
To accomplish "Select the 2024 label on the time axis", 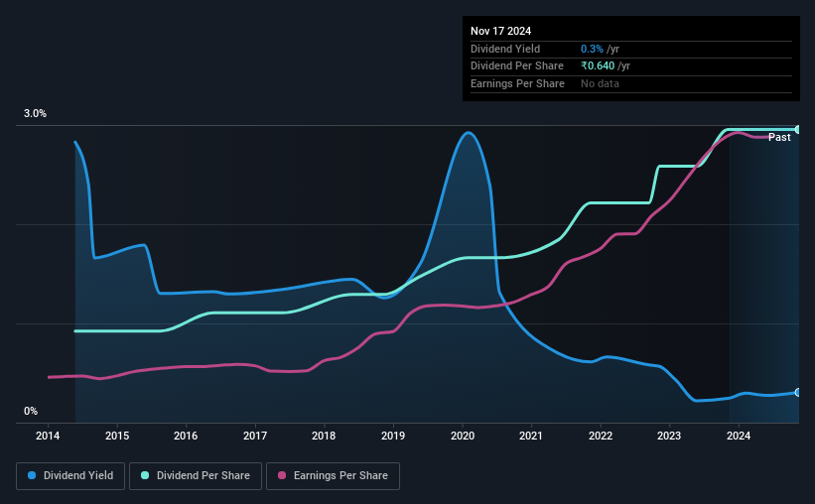I will point(739,436).
